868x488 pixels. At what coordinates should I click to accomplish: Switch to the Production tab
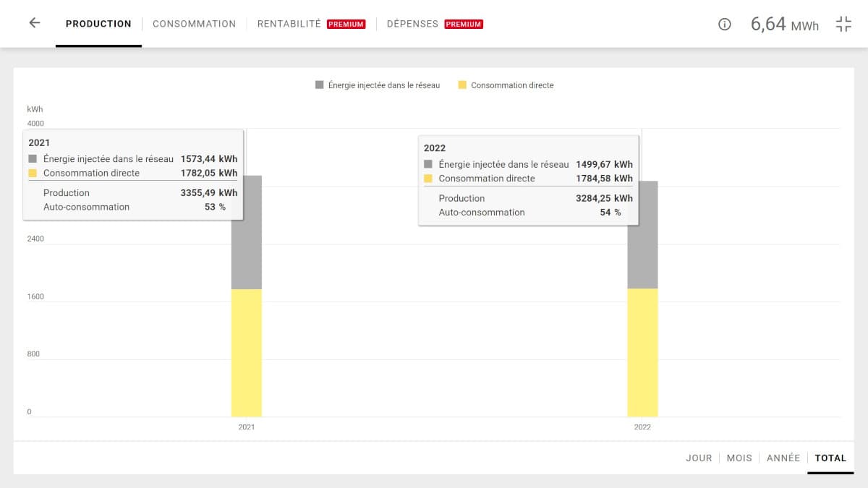click(98, 24)
